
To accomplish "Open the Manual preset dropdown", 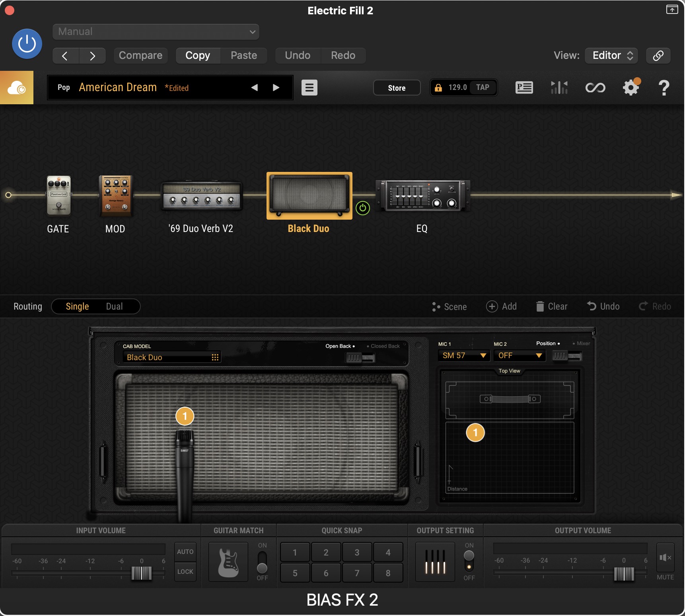I will tap(156, 32).
